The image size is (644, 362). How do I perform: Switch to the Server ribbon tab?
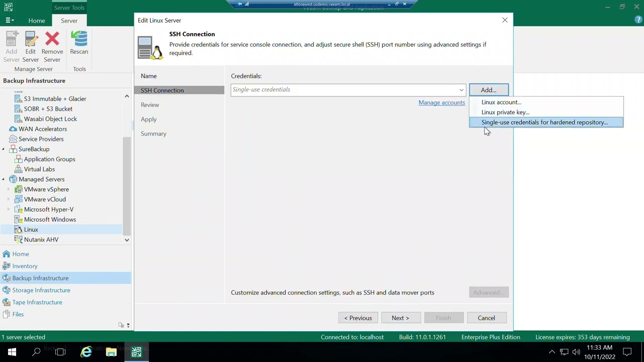69,21
